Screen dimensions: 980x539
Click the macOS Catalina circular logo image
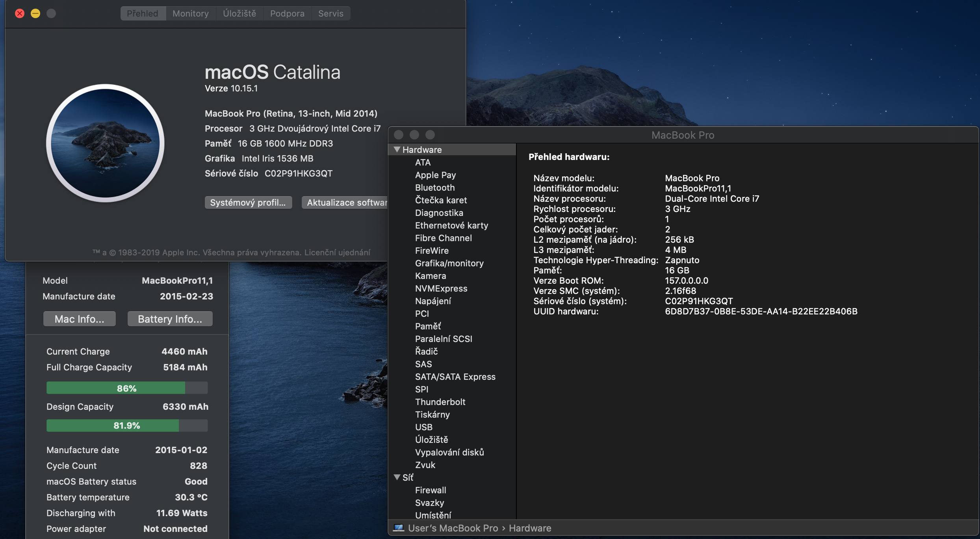(x=105, y=143)
